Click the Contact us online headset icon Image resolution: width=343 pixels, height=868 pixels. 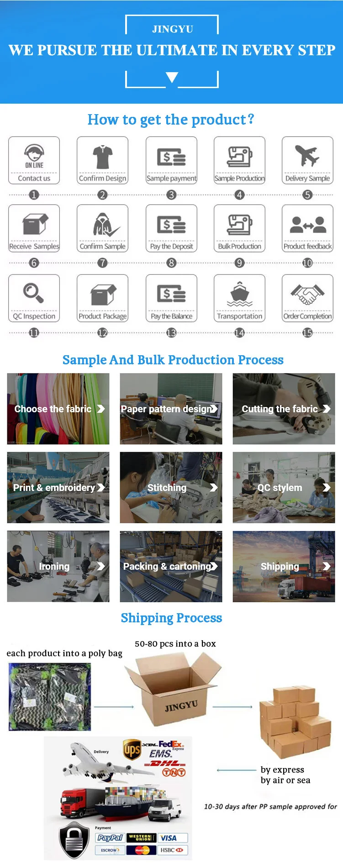(34, 157)
